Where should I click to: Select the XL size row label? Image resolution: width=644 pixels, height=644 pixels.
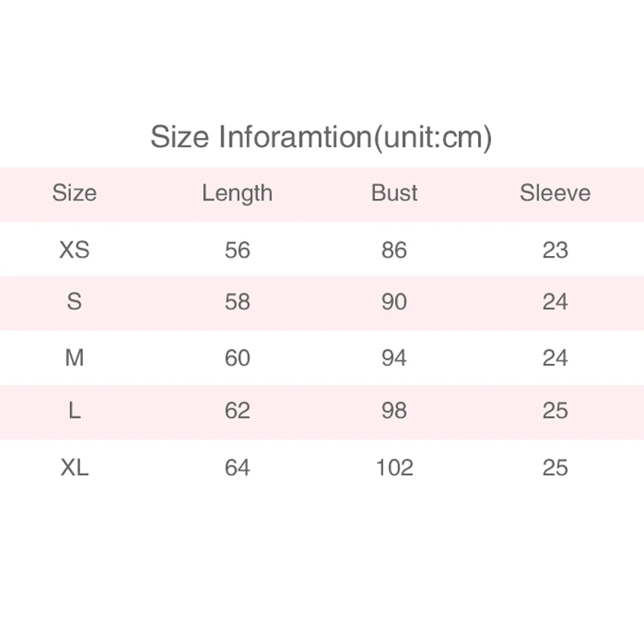(x=74, y=467)
